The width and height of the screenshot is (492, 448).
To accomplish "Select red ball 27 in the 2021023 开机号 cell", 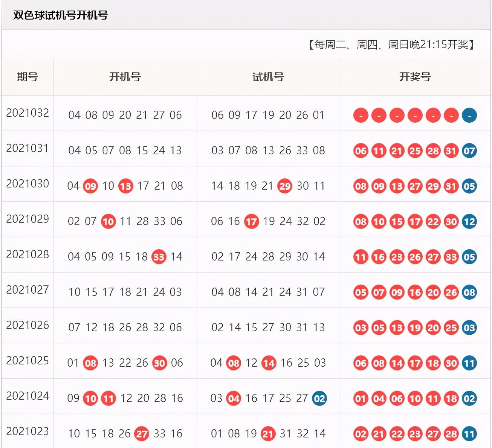I will (x=142, y=434).
